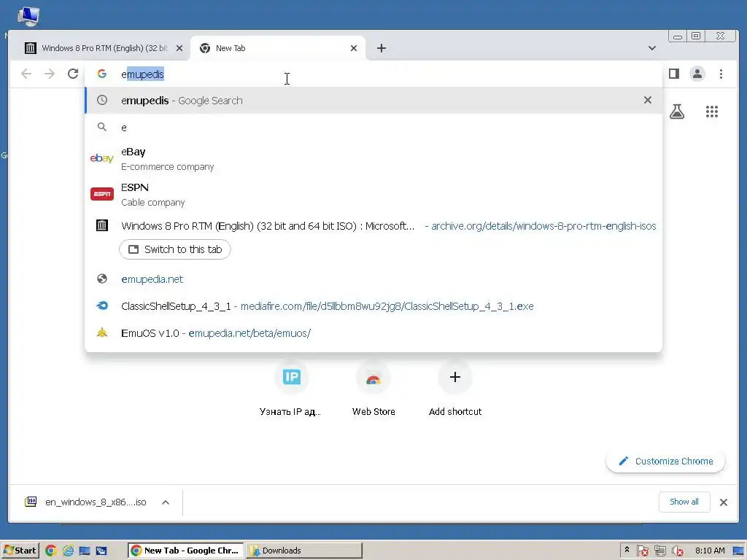Click the Switch to this tab button
Screen dimensions: 747x560
coord(175,249)
